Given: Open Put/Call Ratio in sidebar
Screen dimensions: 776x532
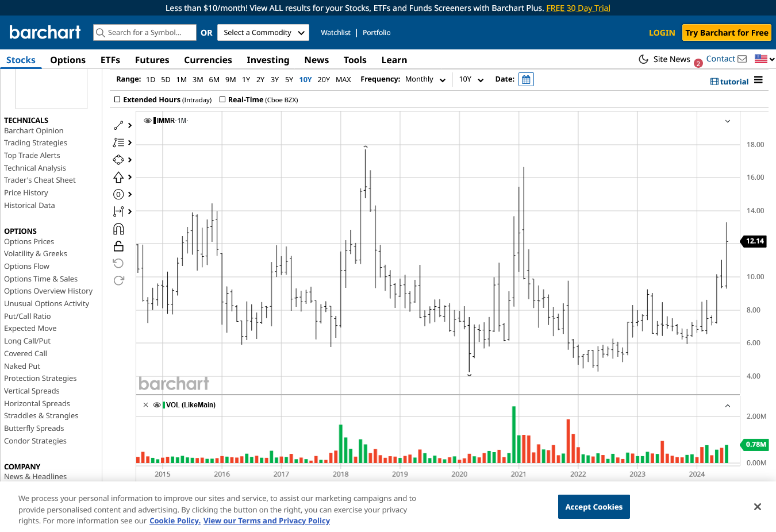Looking at the screenshot, I should click(x=27, y=316).
